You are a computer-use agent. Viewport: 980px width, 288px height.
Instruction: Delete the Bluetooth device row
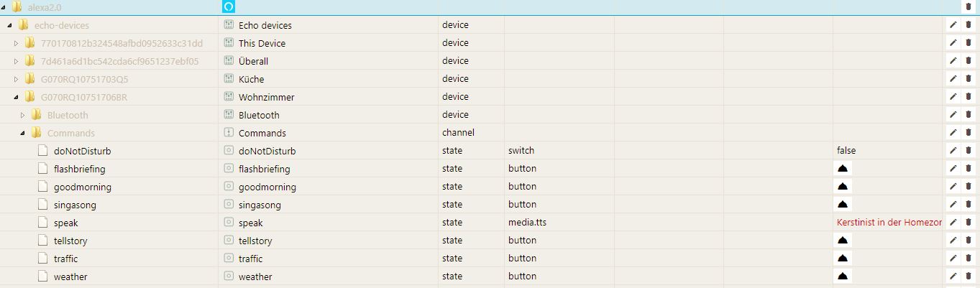(x=968, y=115)
